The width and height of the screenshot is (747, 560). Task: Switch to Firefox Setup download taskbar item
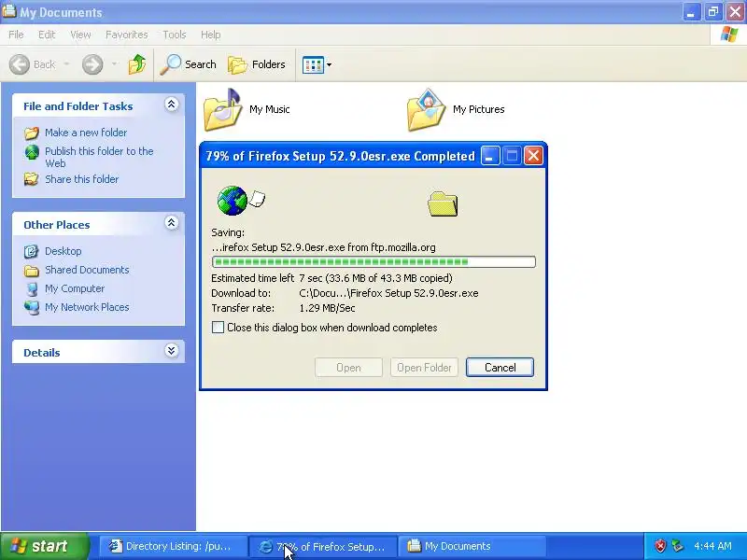tap(324, 546)
